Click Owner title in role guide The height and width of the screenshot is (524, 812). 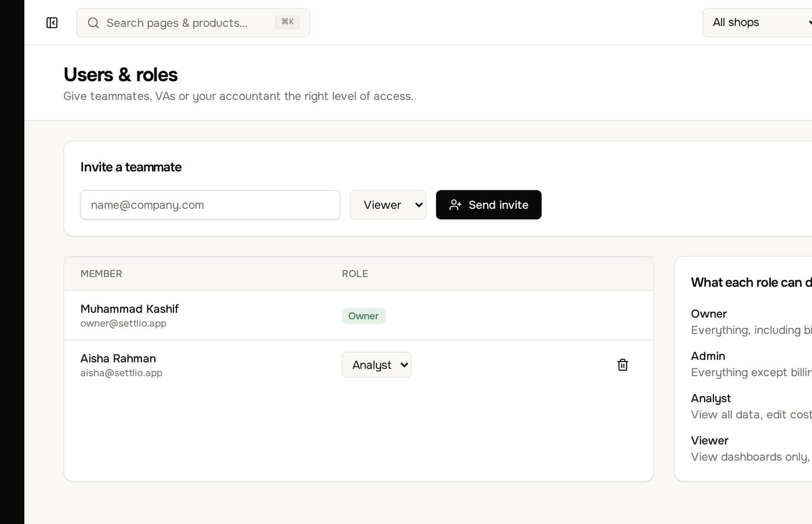[709, 313]
